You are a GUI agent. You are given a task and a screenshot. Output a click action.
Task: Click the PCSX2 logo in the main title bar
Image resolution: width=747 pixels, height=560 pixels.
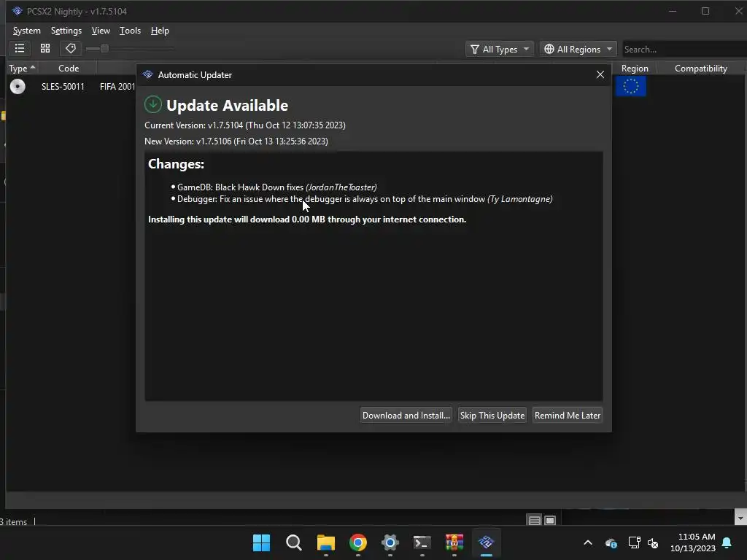pos(18,11)
